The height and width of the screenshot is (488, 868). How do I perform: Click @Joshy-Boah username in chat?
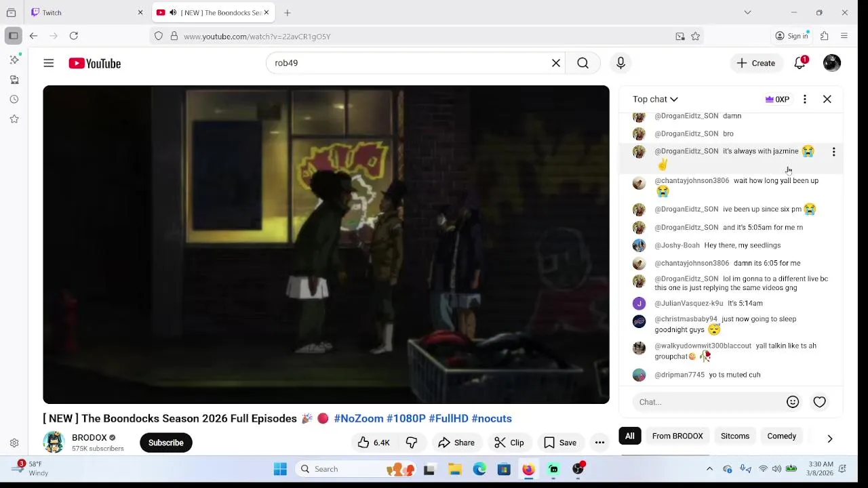[x=677, y=245]
